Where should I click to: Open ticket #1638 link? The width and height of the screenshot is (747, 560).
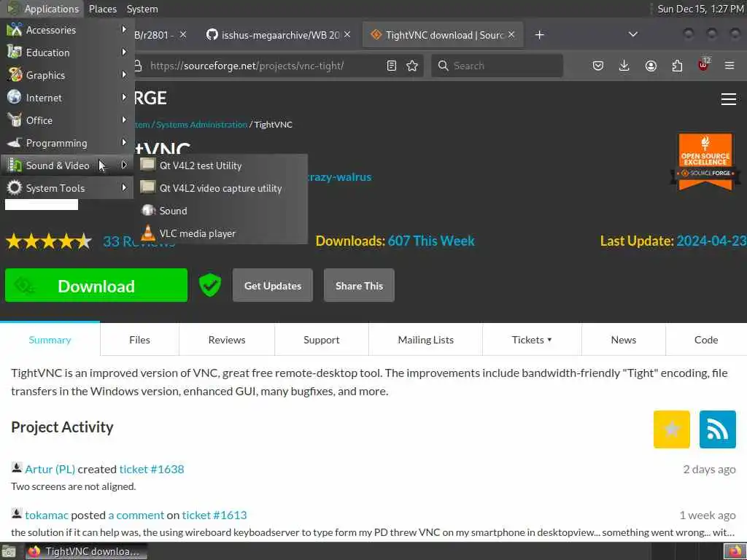pos(152,469)
